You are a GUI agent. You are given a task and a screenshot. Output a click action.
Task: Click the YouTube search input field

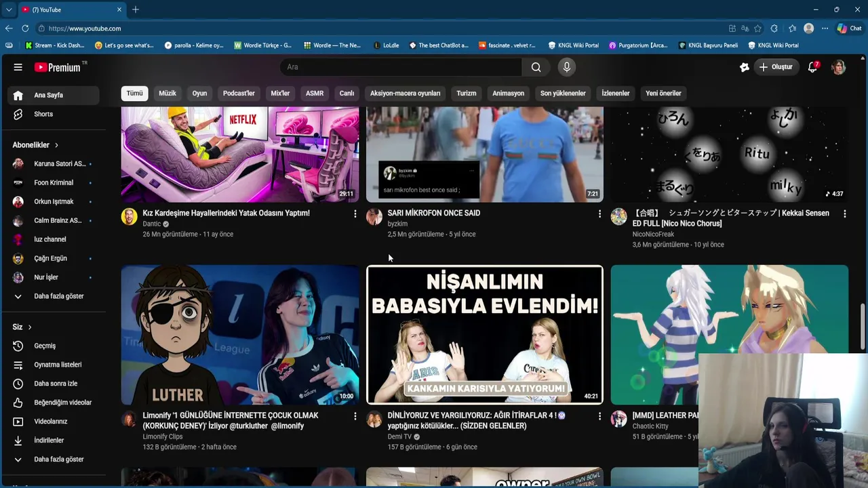[401, 67]
